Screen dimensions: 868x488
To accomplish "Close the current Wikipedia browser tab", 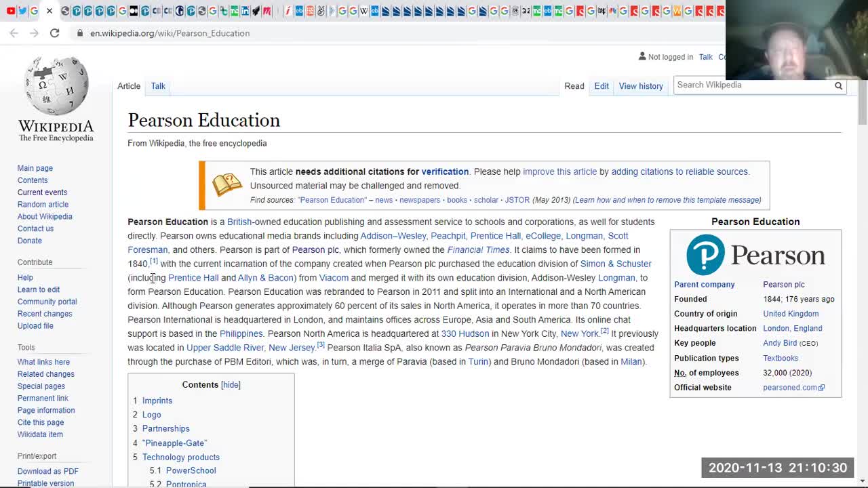I will coord(50,11).
